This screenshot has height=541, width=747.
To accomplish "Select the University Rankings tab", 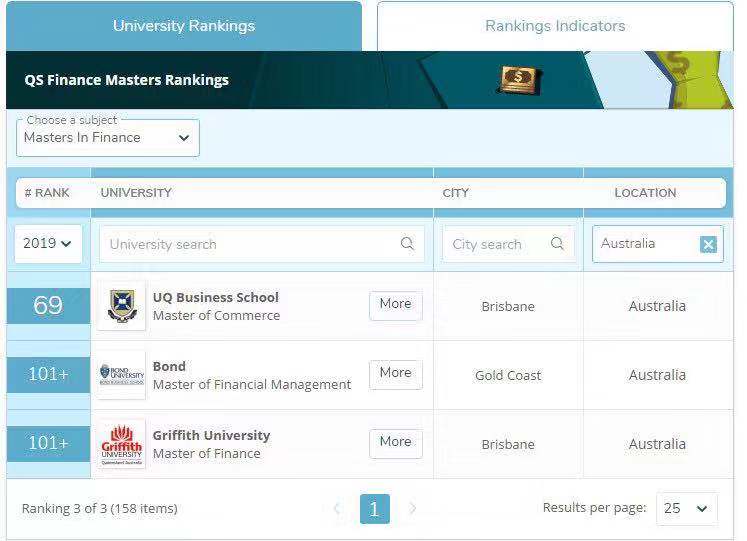I will 184,26.
